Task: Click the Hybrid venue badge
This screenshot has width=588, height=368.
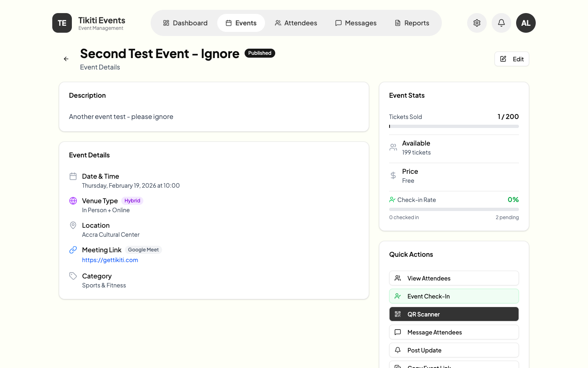Action: click(132, 201)
